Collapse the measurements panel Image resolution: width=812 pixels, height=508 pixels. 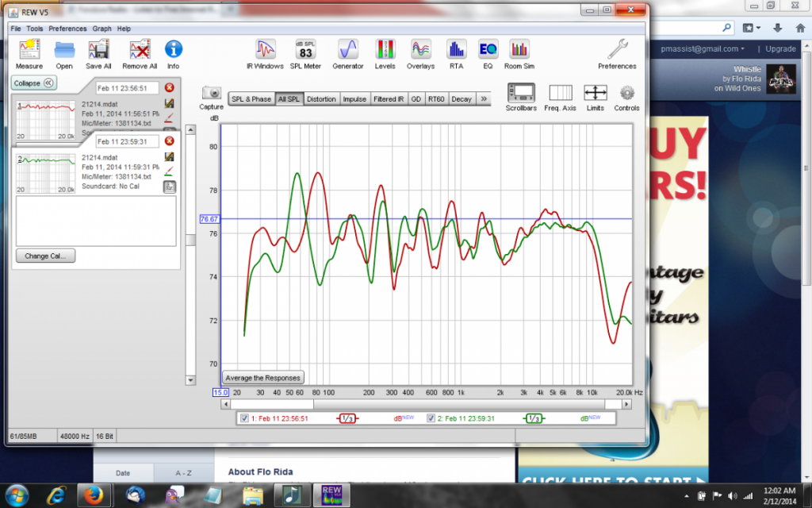[33, 83]
